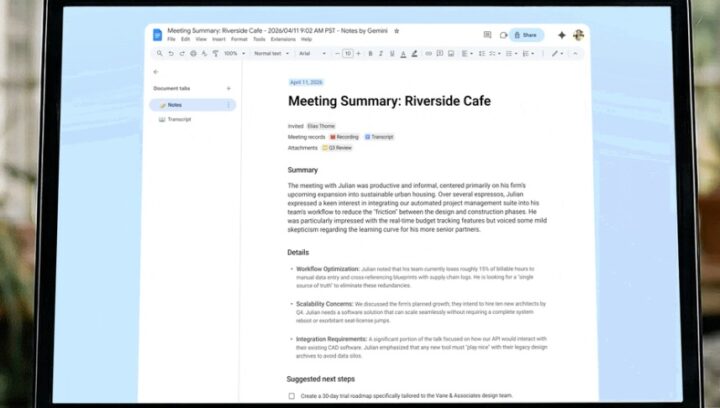Open the Q3 Review attachment chip

pos(337,148)
